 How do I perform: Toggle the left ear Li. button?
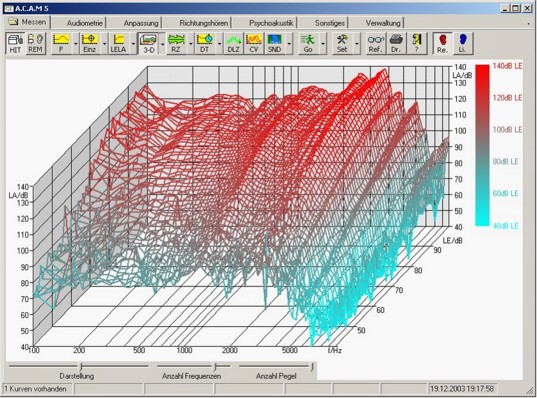[x=462, y=43]
